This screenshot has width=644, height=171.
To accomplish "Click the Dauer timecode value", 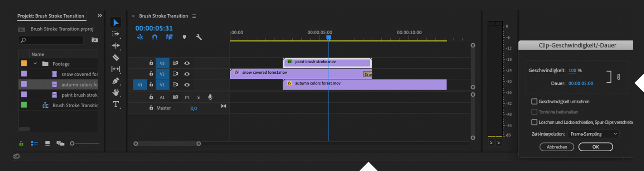I will pos(581,83).
